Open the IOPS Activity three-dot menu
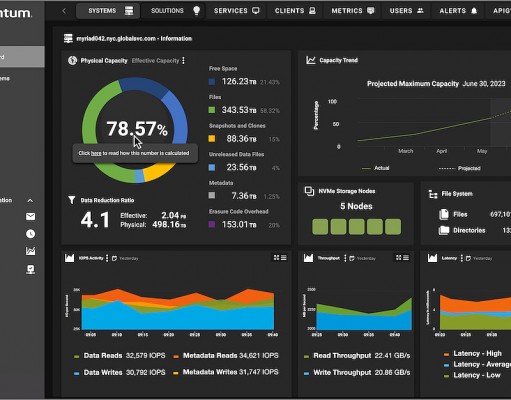 [107, 258]
